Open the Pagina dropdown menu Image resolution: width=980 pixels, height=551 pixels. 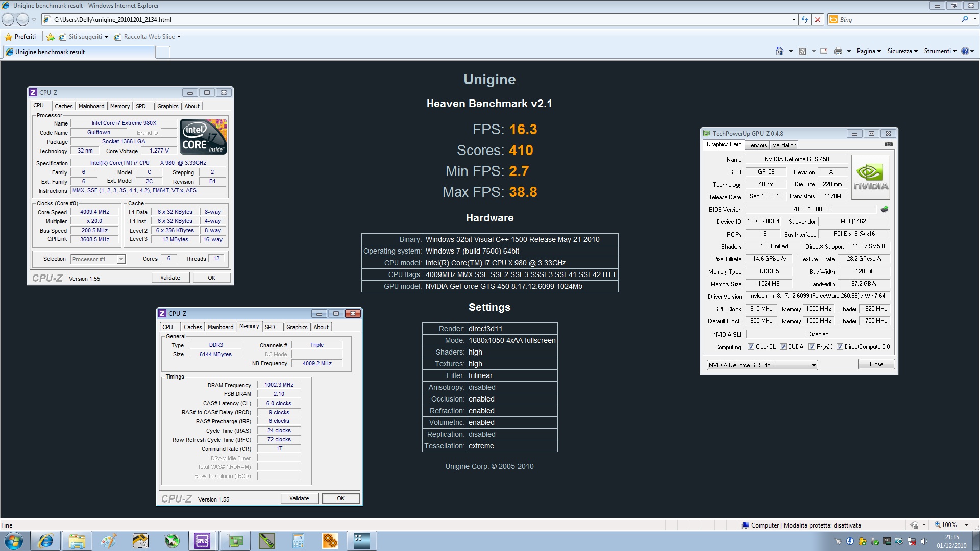click(x=868, y=51)
